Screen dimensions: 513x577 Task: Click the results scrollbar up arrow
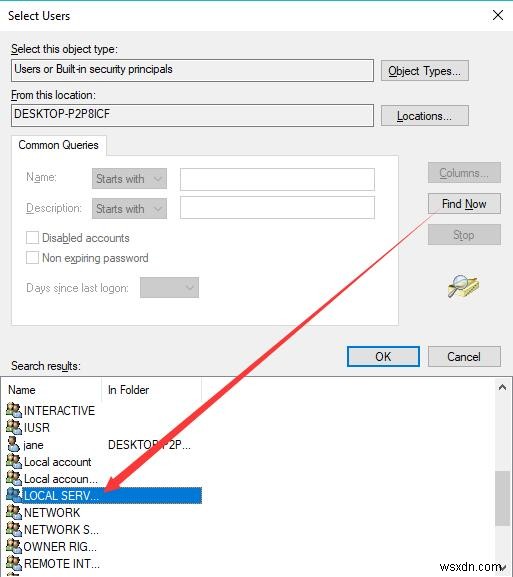coord(502,387)
